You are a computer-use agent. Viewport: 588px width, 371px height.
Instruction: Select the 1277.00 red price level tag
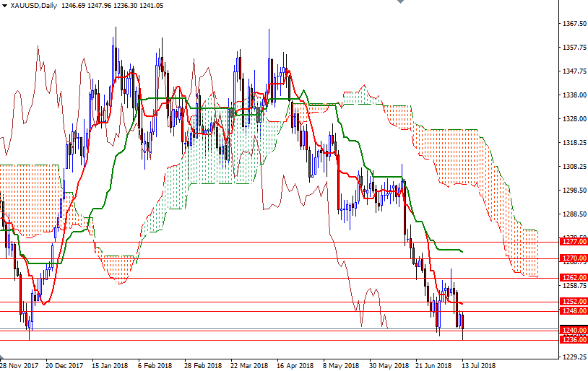(x=573, y=242)
